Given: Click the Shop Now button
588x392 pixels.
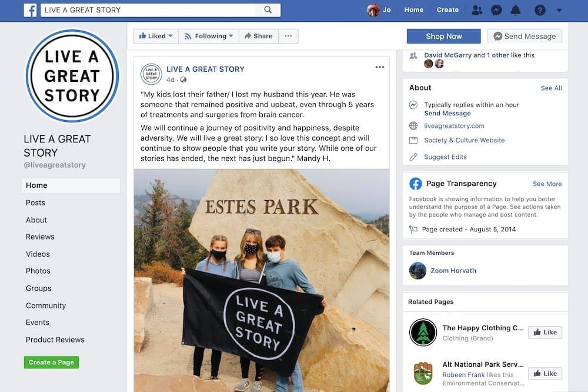Looking at the screenshot, I should click(443, 36).
